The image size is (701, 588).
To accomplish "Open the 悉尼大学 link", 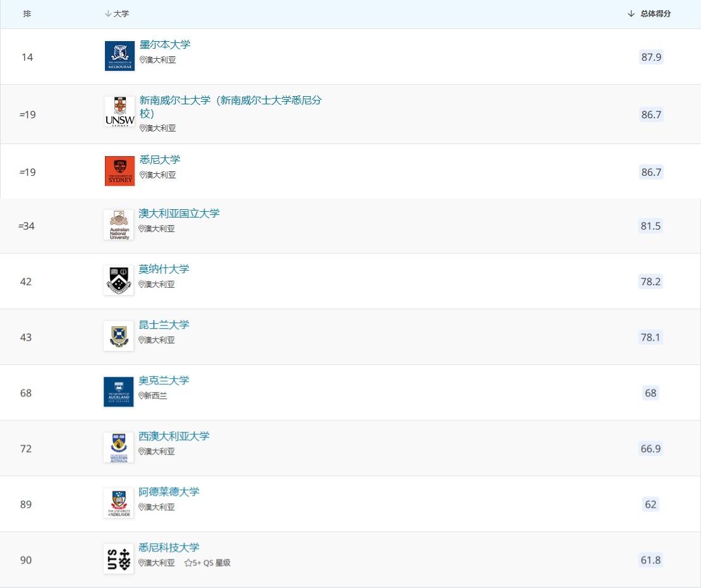I will click(160, 159).
